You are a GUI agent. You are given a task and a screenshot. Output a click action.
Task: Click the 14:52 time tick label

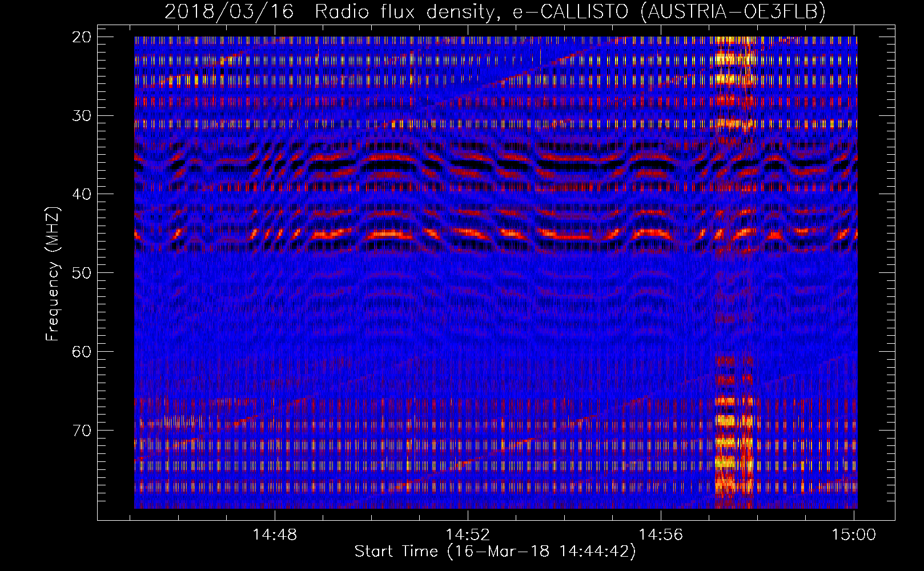(x=468, y=535)
